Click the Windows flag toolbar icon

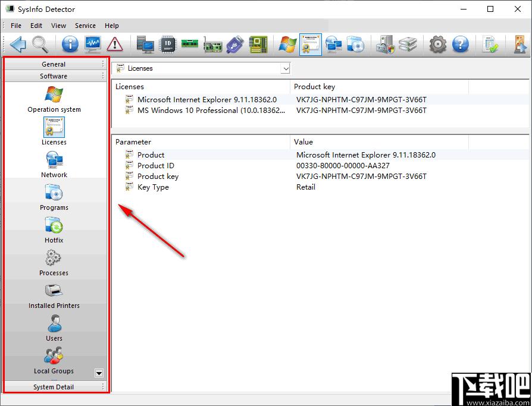[x=287, y=44]
